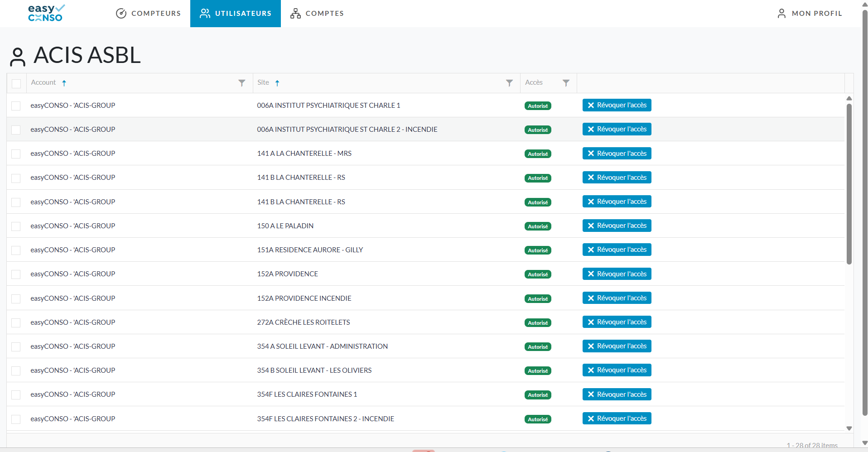Open the Site column filter icon
868x452 pixels.
(509, 83)
